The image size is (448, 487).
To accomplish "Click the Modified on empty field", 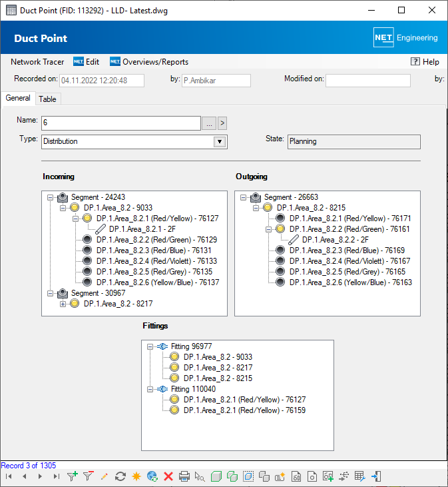I will pos(368,81).
